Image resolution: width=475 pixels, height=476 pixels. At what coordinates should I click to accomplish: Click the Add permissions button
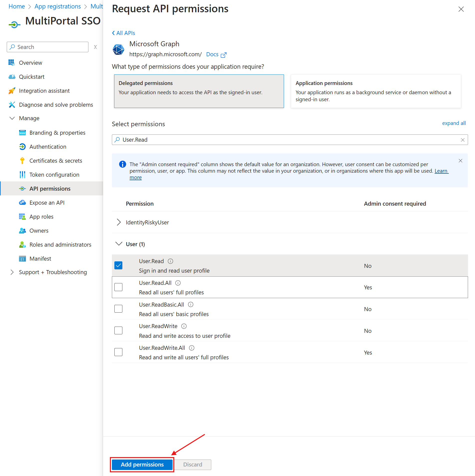click(142, 465)
